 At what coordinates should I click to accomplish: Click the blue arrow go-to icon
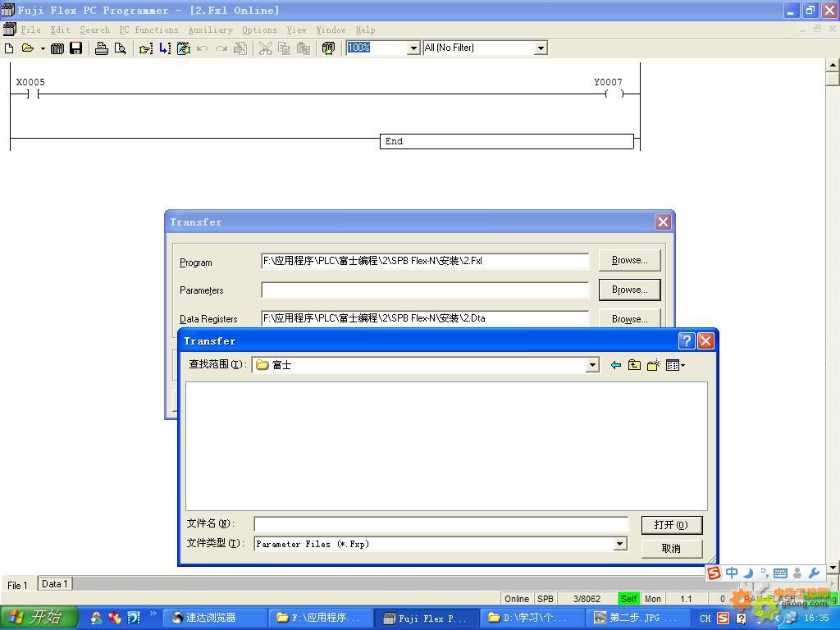(x=165, y=48)
